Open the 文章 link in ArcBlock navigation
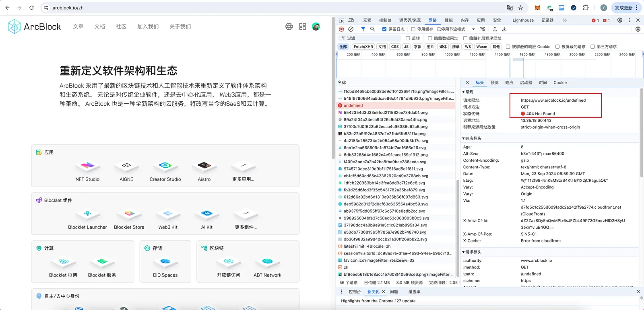This screenshot has width=644, height=310. tap(78, 27)
